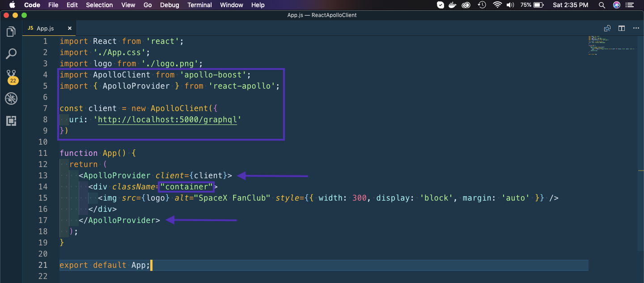Click the Open Changes icon in editor toolbar
This screenshot has height=283, width=644.
(607, 28)
